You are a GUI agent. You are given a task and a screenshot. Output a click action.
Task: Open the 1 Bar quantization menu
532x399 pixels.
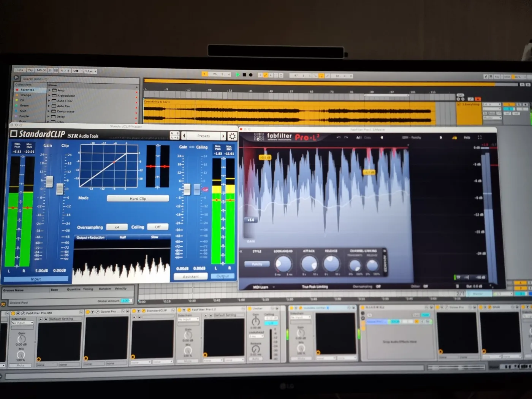click(90, 71)
